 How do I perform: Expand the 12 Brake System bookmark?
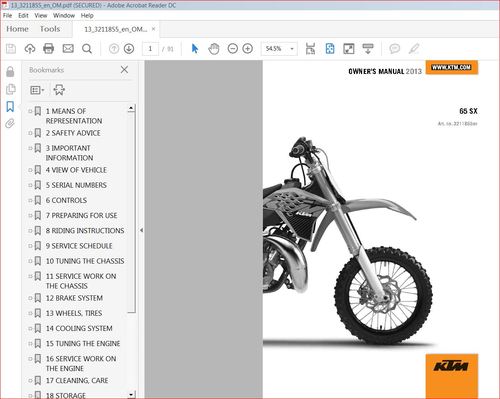tap(30, 298)
